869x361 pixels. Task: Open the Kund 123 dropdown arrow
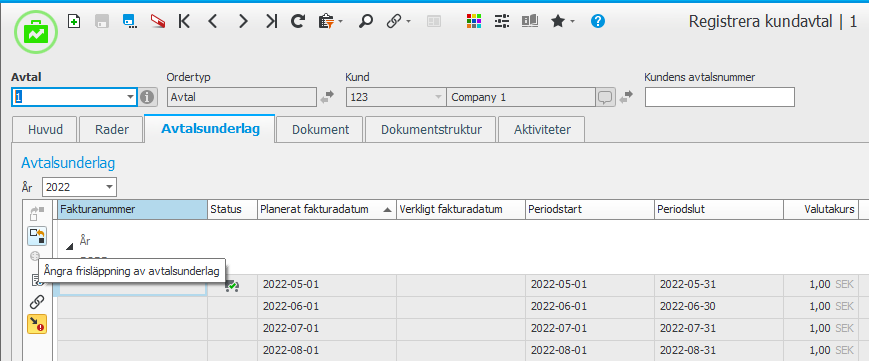438,97
